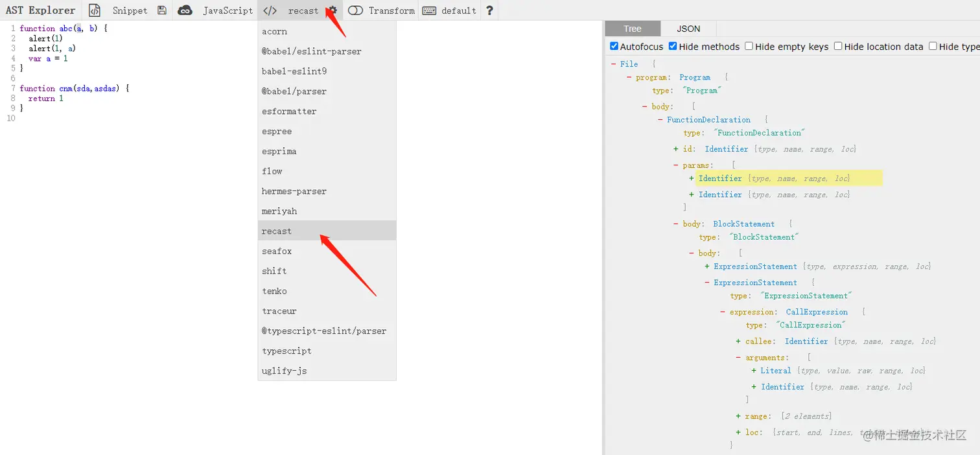This screenshot has height=455, width=980.
Task: Select esprima parser
Action: 327,151
